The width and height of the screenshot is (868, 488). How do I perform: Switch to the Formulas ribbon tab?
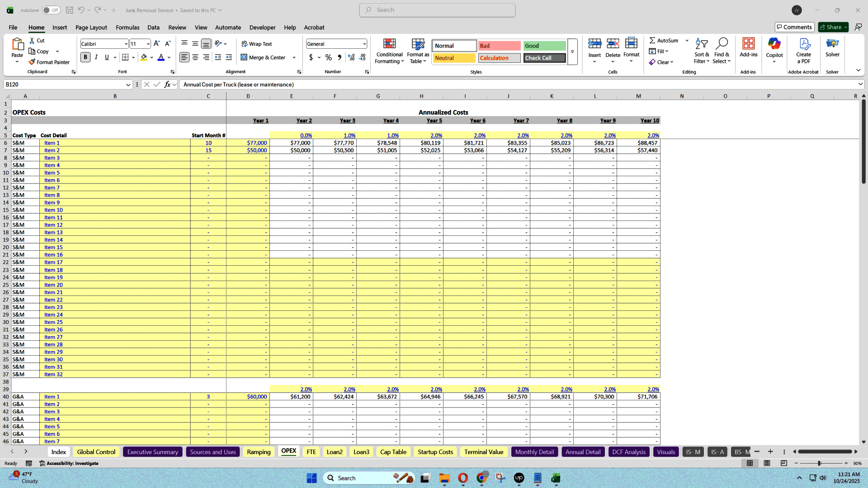(127, 28)
